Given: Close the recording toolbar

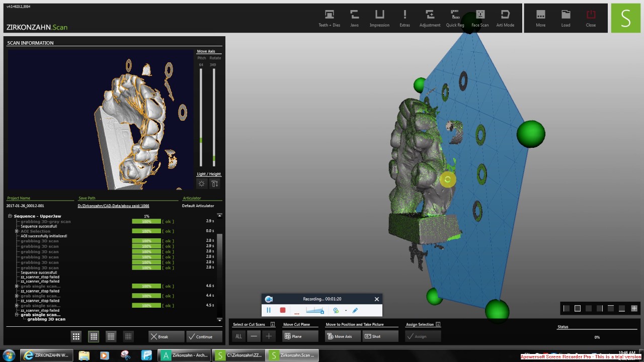Looking at the screenshot, I should tap(377, 299).
